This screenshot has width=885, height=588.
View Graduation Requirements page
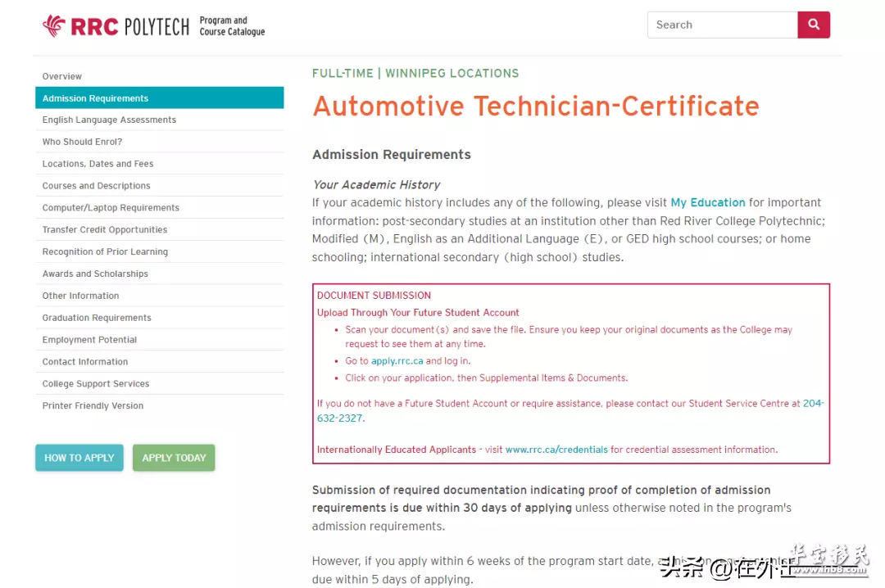(97, 318)
